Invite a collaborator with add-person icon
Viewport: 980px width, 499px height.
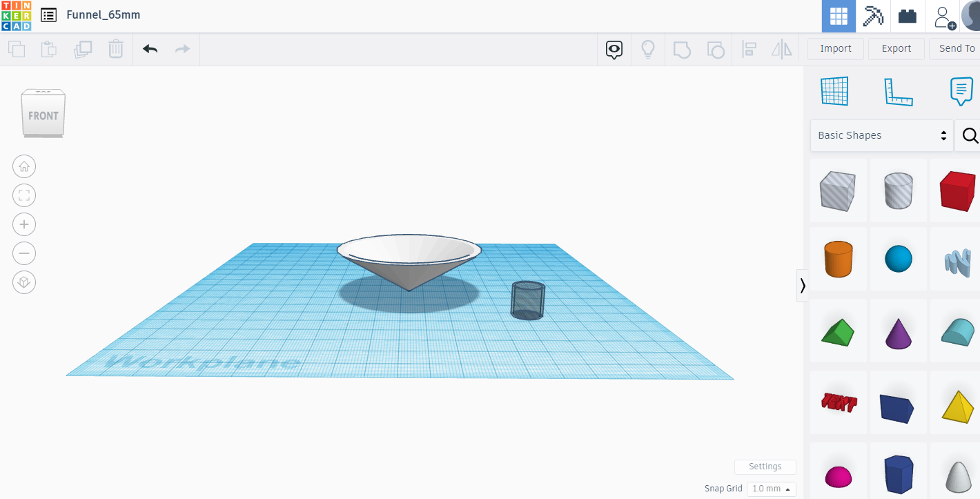(943, 17)
